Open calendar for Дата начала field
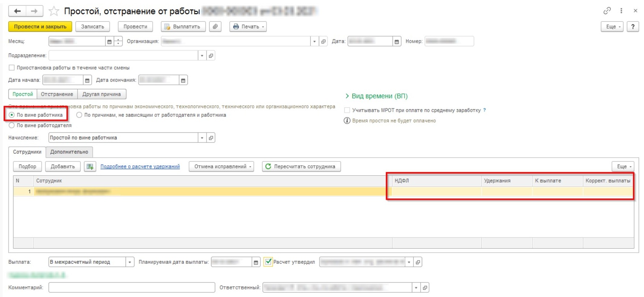 tap(87, 80)
